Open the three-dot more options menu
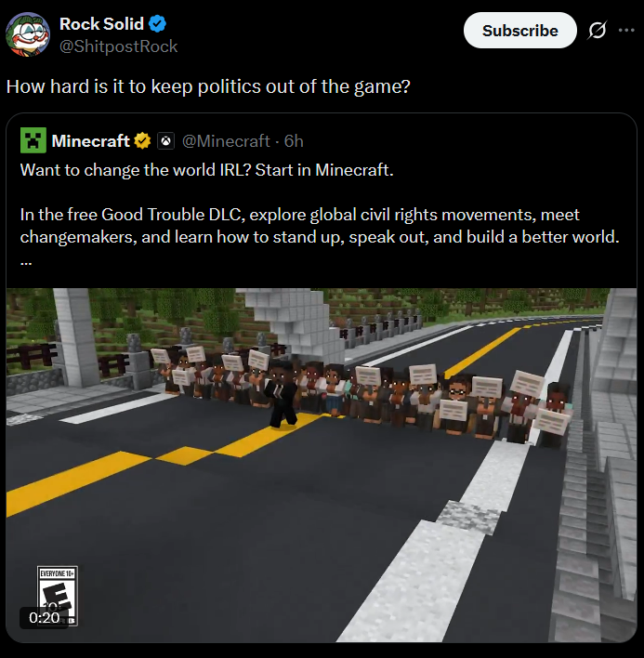 click(626, 30)
